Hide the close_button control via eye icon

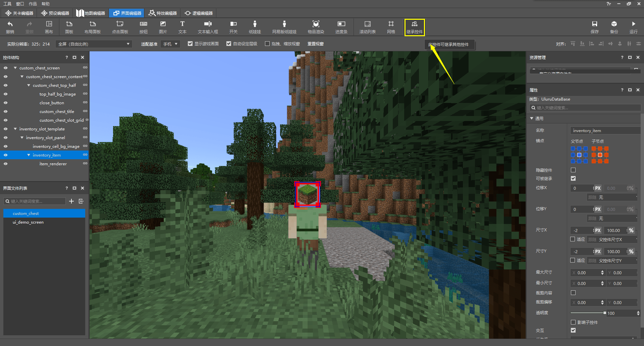click(5, 103)
